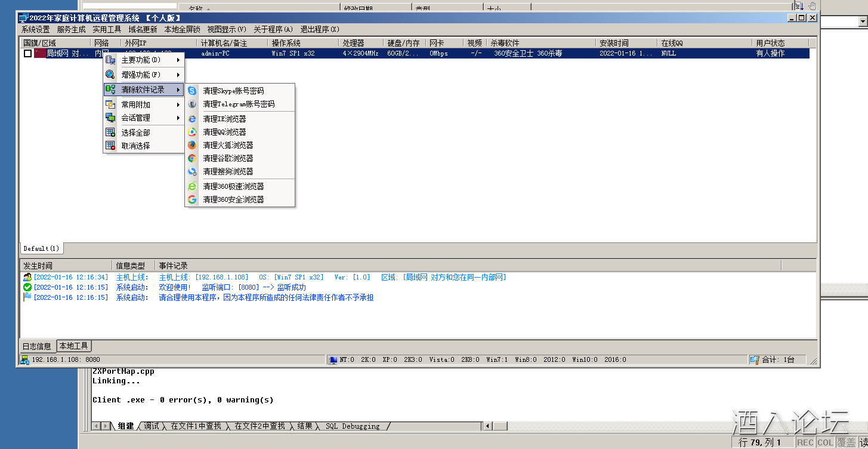
Task: Click the REC indicator in the status bar
Action: (805, 442)
